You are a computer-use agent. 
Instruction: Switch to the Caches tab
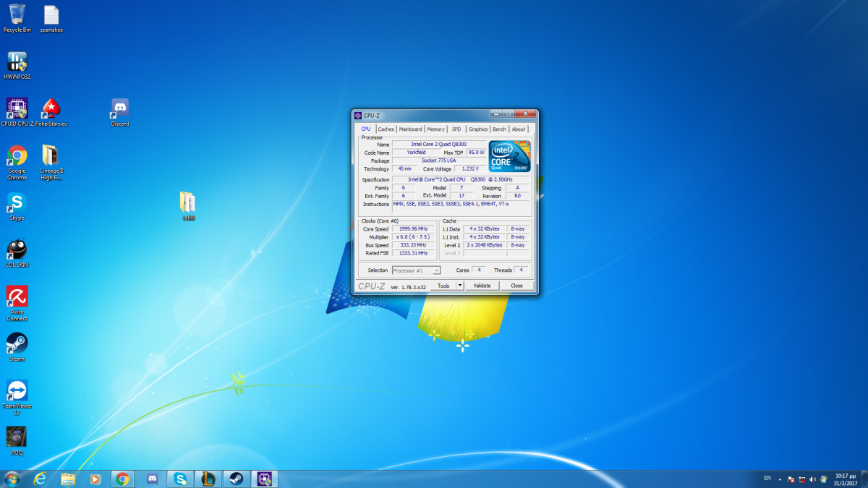[386, 129]
